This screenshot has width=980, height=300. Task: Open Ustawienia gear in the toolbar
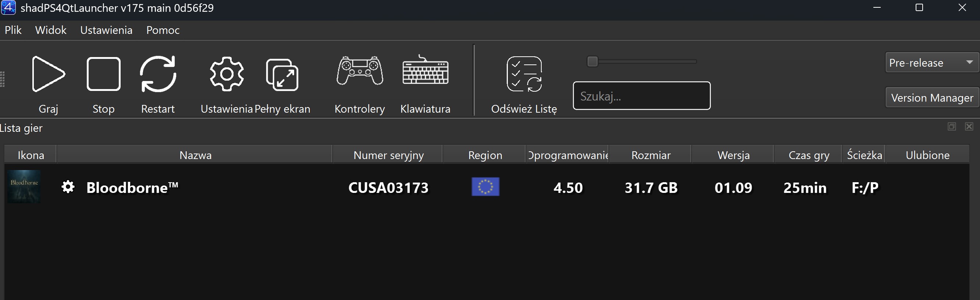[x=227, y=74]
